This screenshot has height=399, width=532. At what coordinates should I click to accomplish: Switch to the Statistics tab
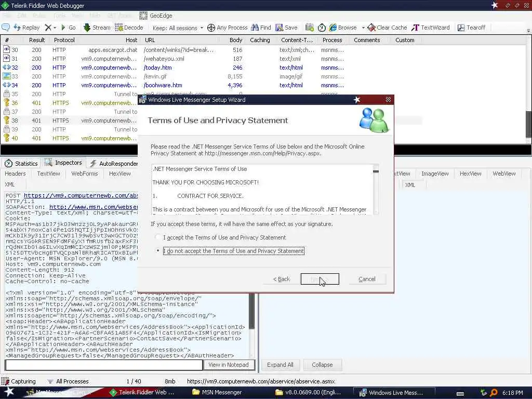coord(21,164)
